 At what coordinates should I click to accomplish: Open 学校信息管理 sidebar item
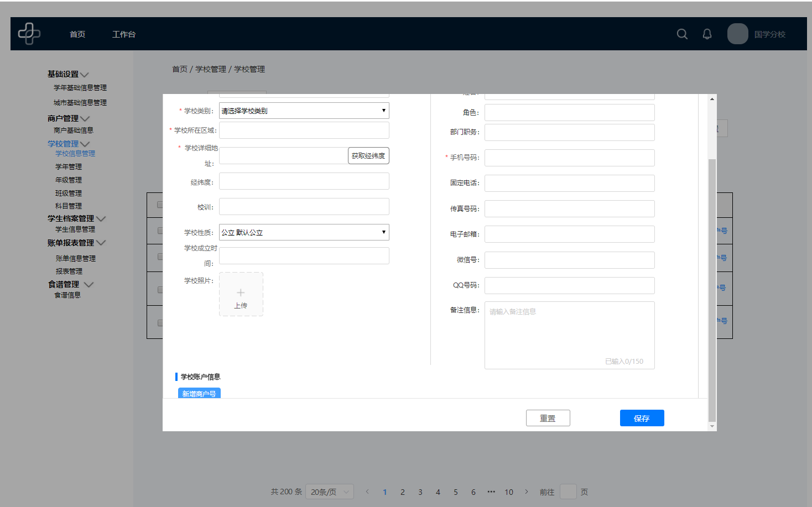coord(75,154)
